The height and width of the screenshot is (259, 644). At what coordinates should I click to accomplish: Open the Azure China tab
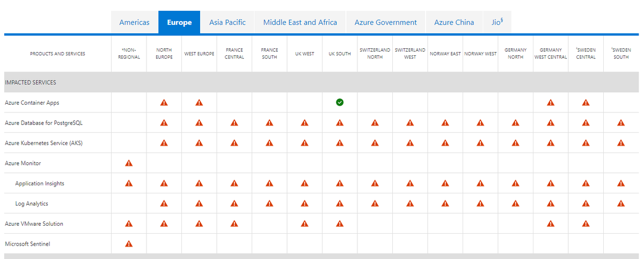(x=454, y=22)
